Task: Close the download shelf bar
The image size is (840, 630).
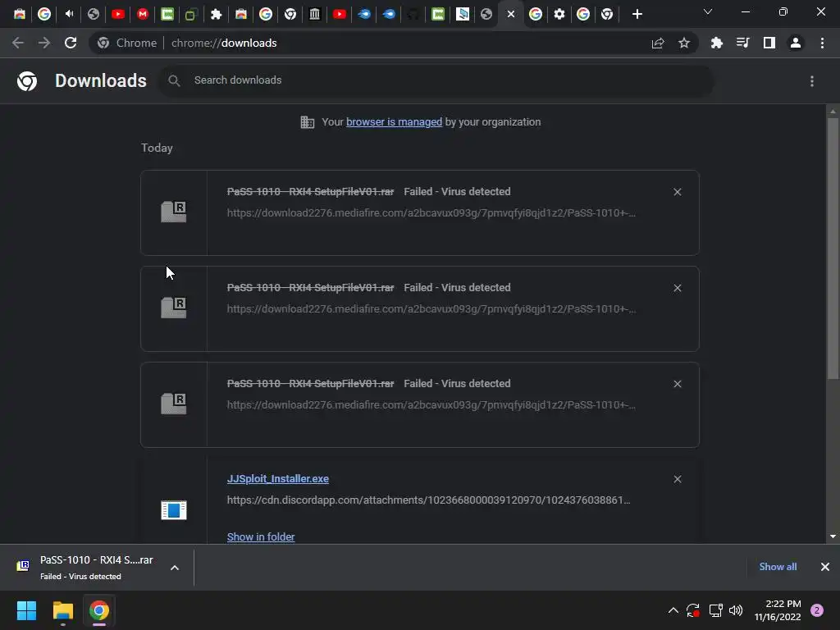Action: point(825,567)
